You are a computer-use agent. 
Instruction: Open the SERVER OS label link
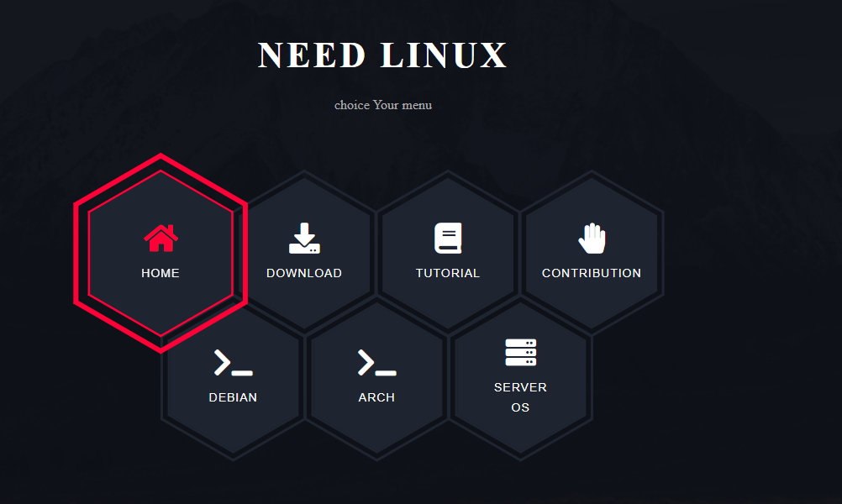(520, 397)
